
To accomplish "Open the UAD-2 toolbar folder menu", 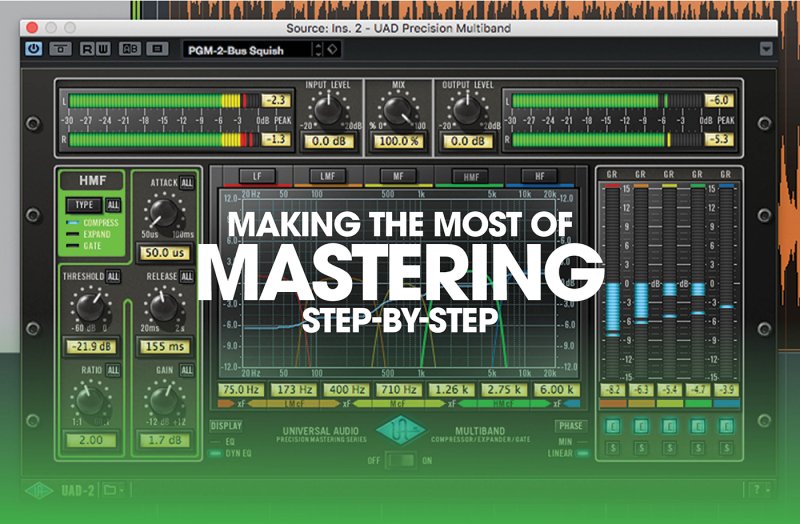I will click(x=114, y=490).
